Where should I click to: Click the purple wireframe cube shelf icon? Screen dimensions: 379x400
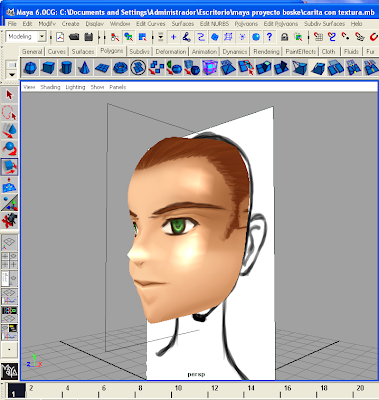210,68
